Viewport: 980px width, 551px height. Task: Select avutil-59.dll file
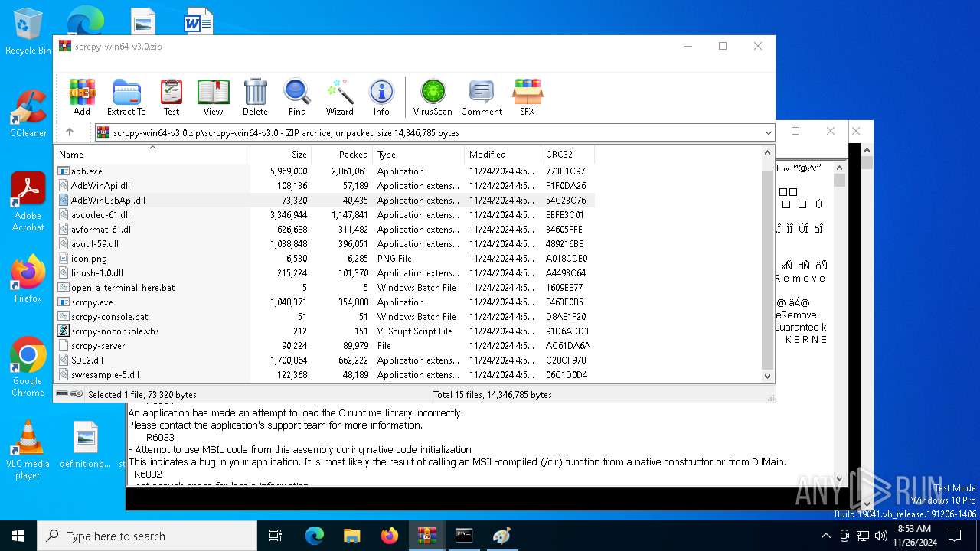[325, 244]
